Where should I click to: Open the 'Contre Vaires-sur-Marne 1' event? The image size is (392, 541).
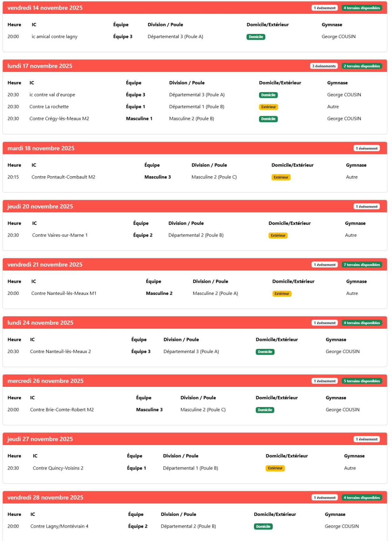point(60,235)
